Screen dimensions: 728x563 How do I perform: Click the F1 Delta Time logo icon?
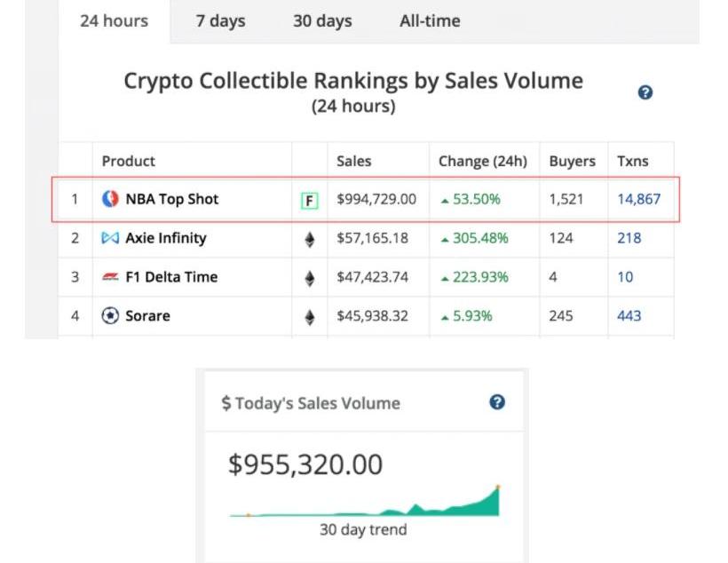pyautogui.click(x=110, y=277)
